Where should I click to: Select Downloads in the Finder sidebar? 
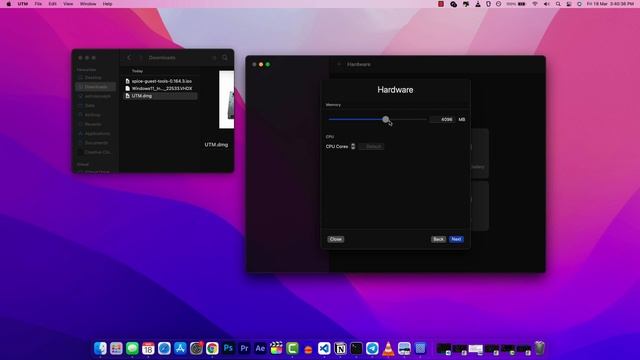96,87
